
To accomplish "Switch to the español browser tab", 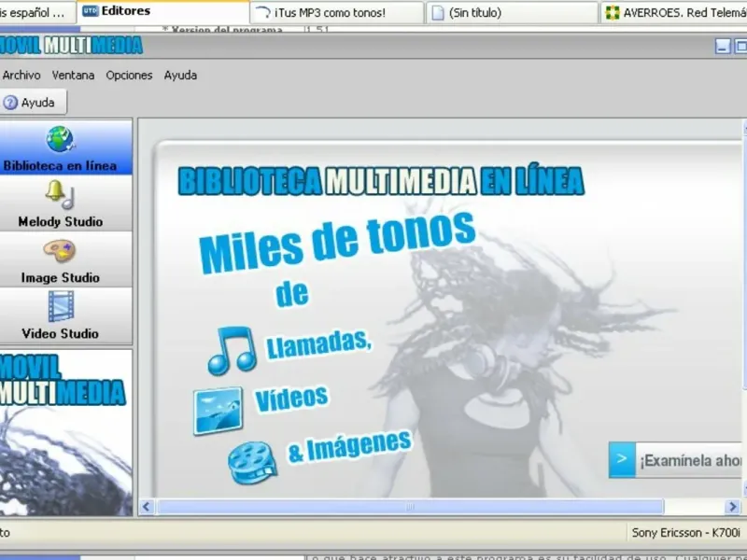I will click(x=37, y=13).
